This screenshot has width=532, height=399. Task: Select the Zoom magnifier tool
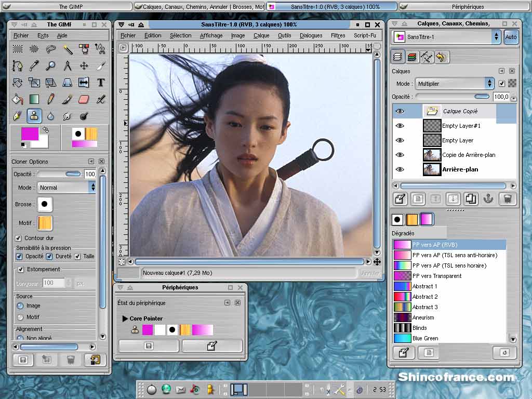pyautogui.click(x=50, y=65)
